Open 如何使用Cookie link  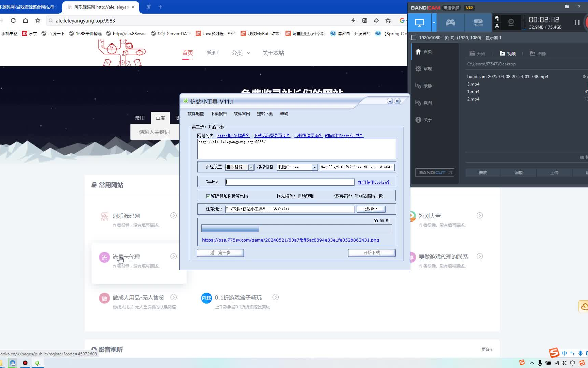374,182
